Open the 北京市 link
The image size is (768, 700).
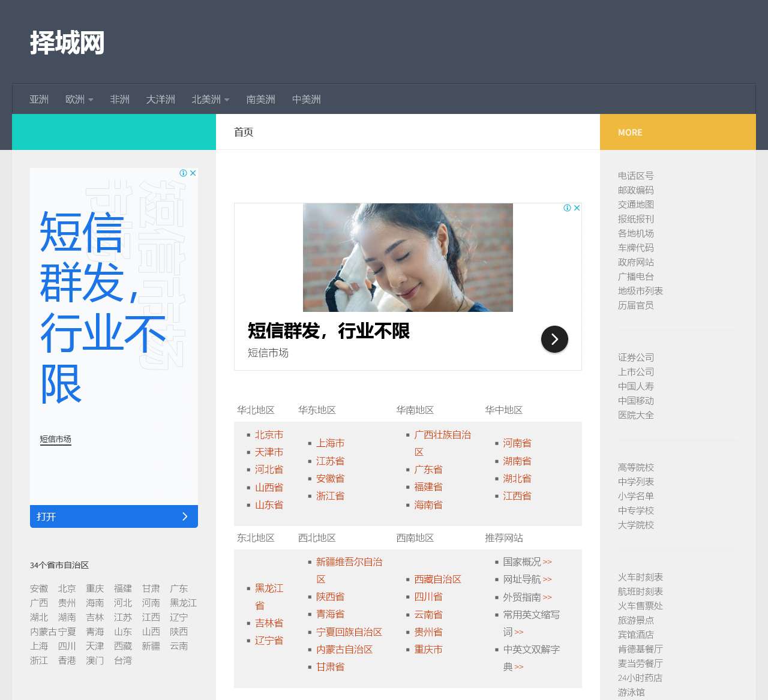click(x=269, y=435)
